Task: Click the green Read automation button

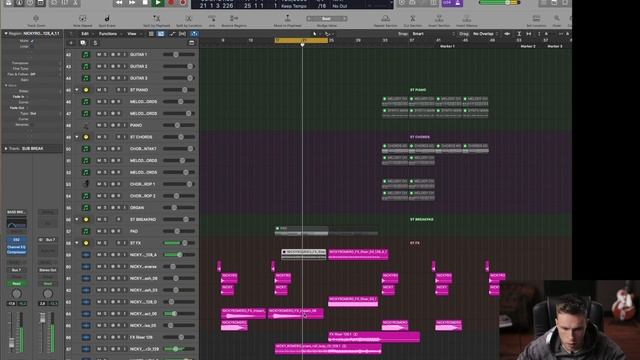Action: click(16, 284)
